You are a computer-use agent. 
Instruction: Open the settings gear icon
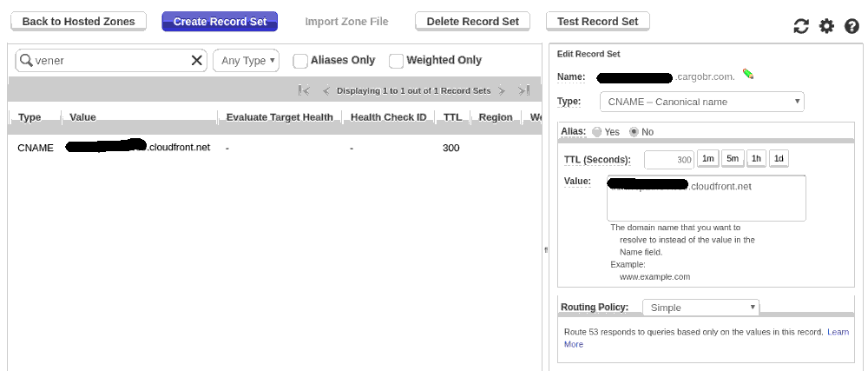tap(826, 27)
